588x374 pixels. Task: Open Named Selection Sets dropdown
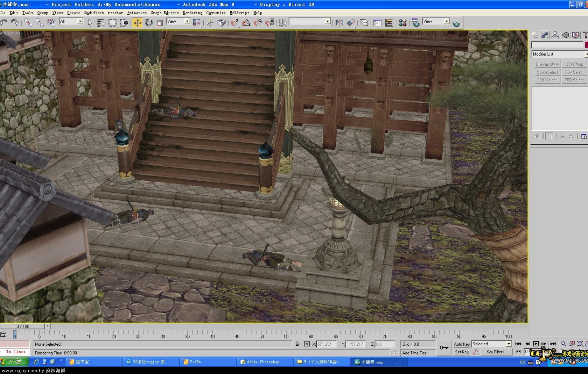310,22
